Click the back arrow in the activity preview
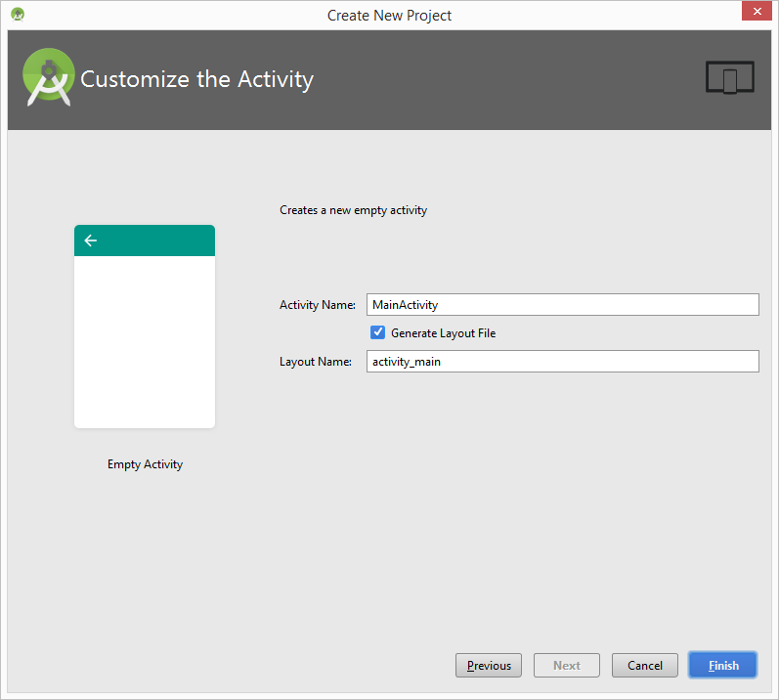This screenshot has height=700, width=779. [91, 241]
